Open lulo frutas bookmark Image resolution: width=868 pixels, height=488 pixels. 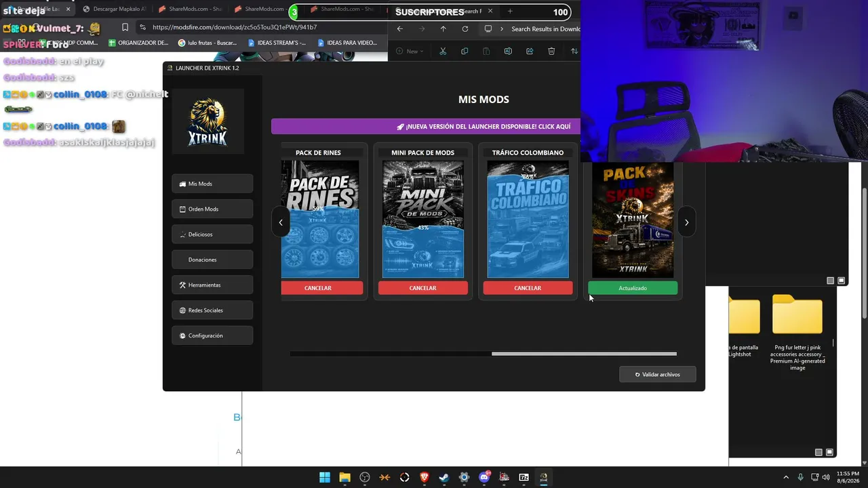click(208, 43)
